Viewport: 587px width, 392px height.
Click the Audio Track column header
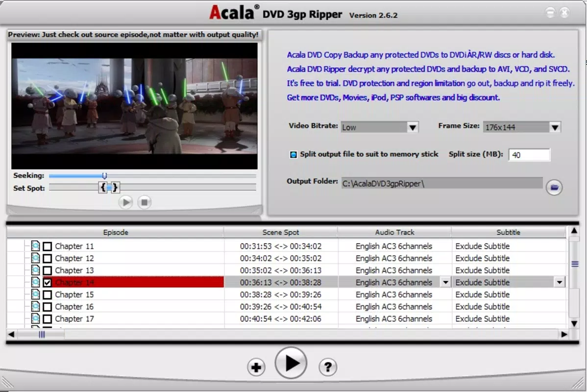pos(394,232)
